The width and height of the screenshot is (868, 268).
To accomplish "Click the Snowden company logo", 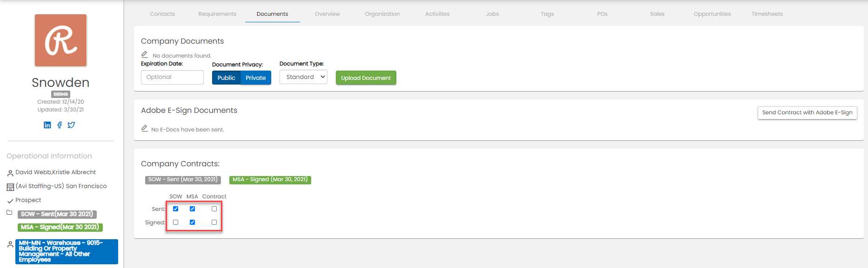I will pyautogui.click(x=60, y=40).
